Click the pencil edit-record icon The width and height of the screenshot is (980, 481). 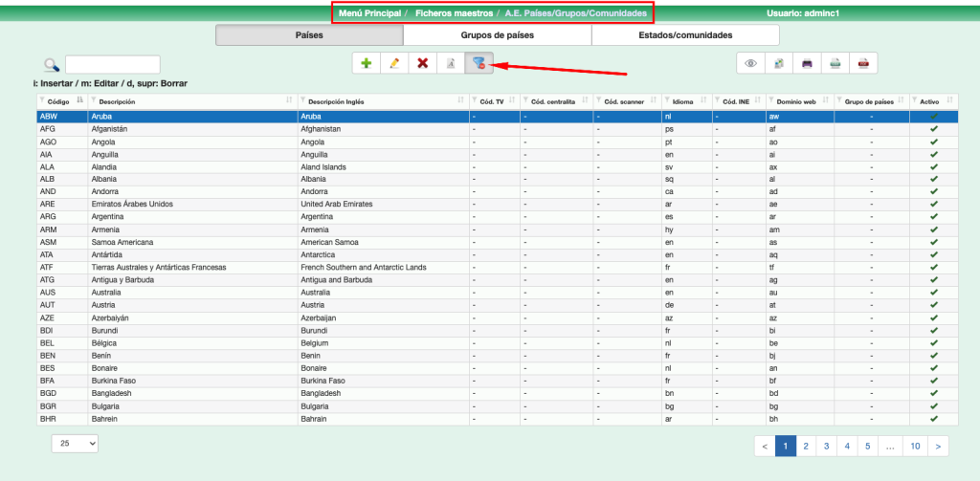(x=393, y=63)
